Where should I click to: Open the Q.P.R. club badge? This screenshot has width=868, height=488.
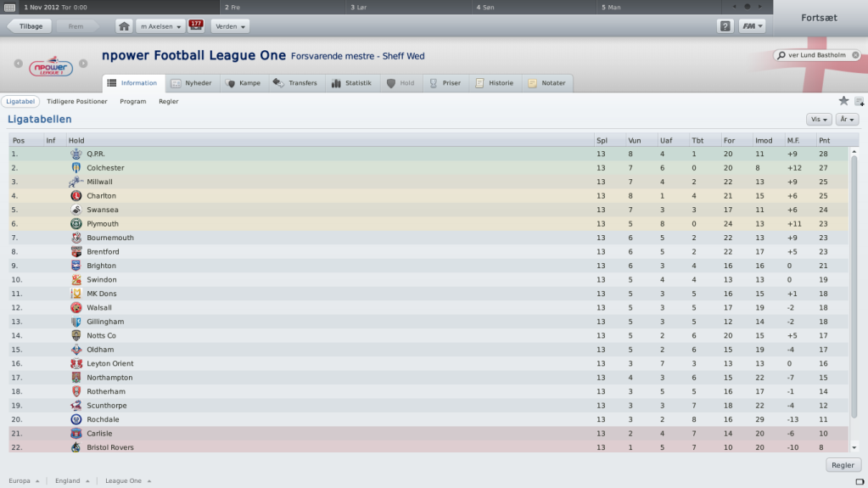click(76, 154)
